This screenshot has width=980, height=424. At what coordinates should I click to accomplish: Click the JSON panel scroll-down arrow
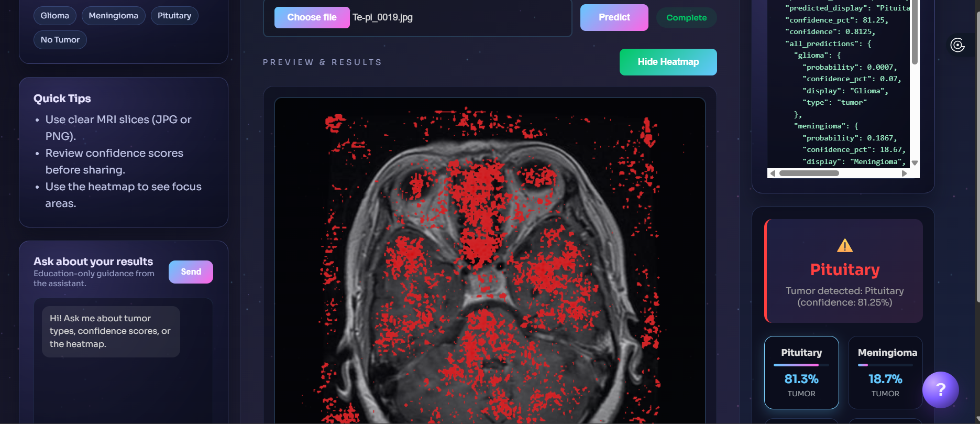tap(915, 163)
